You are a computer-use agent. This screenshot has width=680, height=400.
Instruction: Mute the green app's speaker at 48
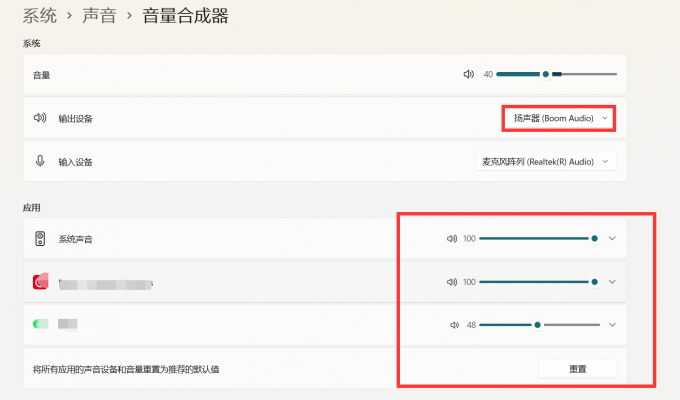(x=454, y=325)
